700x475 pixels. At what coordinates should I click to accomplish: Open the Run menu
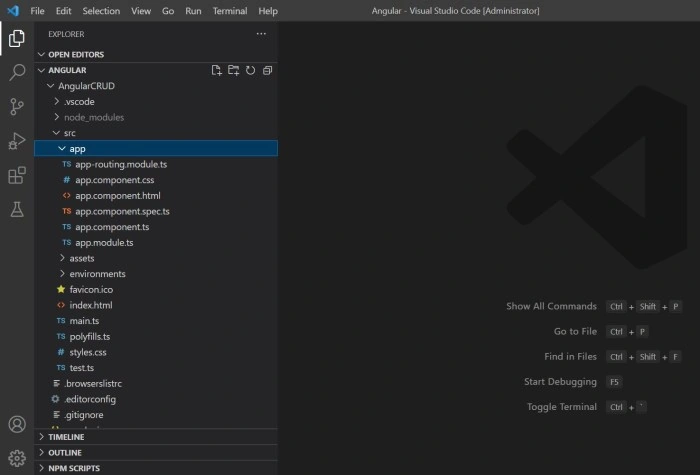193,11
